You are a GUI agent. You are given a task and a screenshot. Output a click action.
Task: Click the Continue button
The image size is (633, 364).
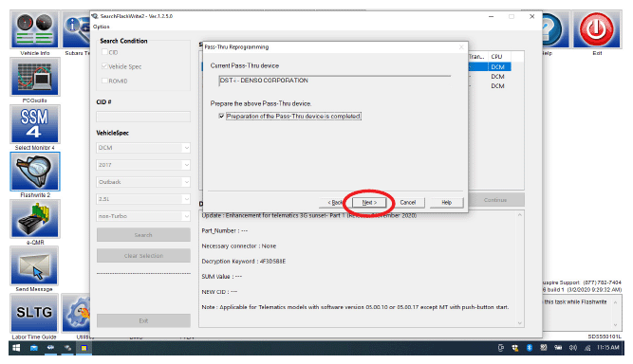(495, 200)
